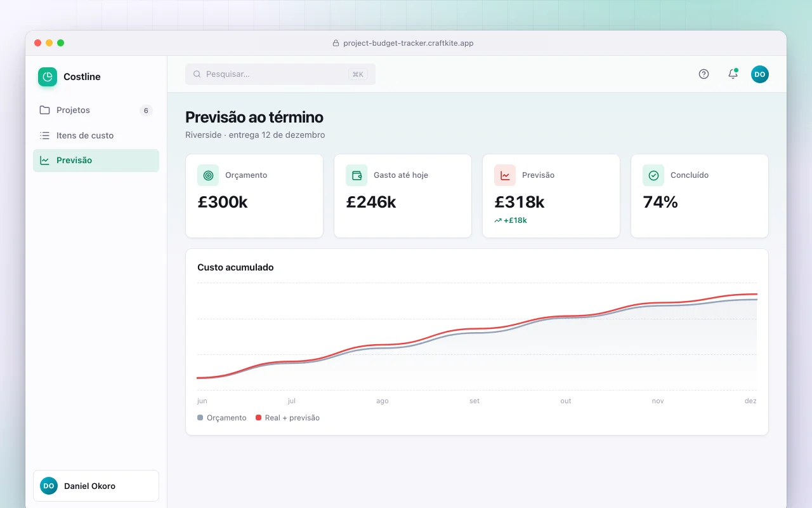Open Daniel Okoro user profile button

pyautogui.click(x=96, y=486)
